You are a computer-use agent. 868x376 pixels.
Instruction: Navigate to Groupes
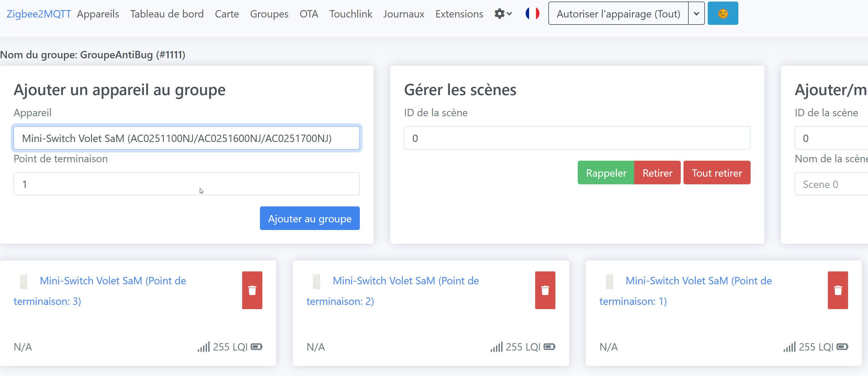coord(269,14)
